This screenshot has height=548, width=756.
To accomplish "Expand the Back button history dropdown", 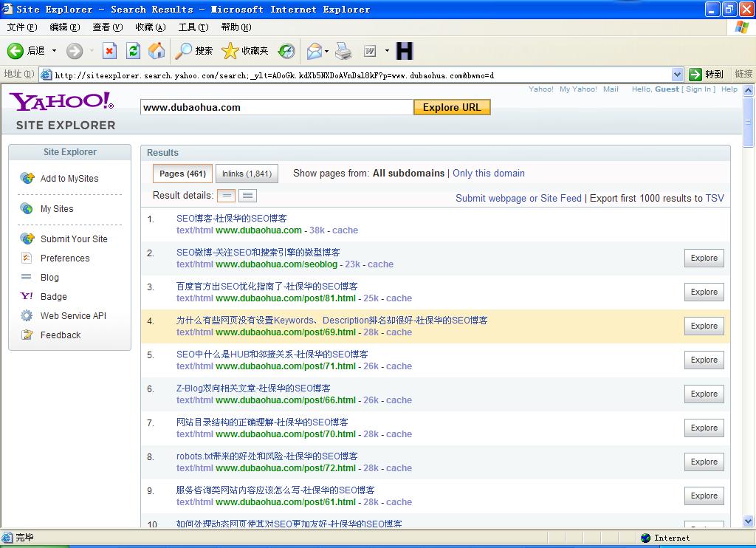I will click(54, 51).
